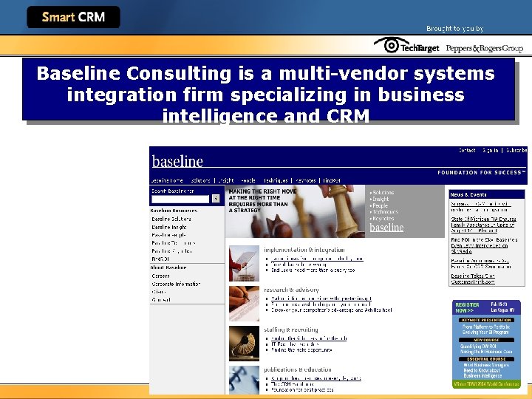Open Careers under About Baseline

160,276
